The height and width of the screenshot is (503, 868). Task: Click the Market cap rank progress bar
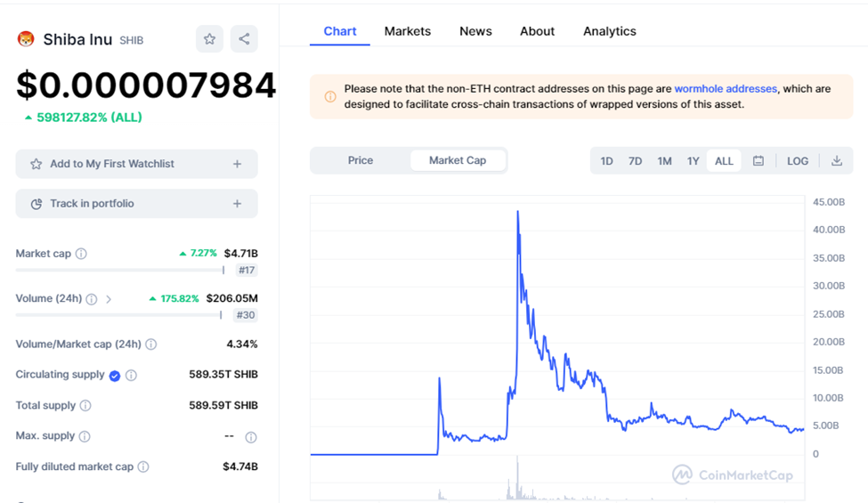[x=119, y=270]
